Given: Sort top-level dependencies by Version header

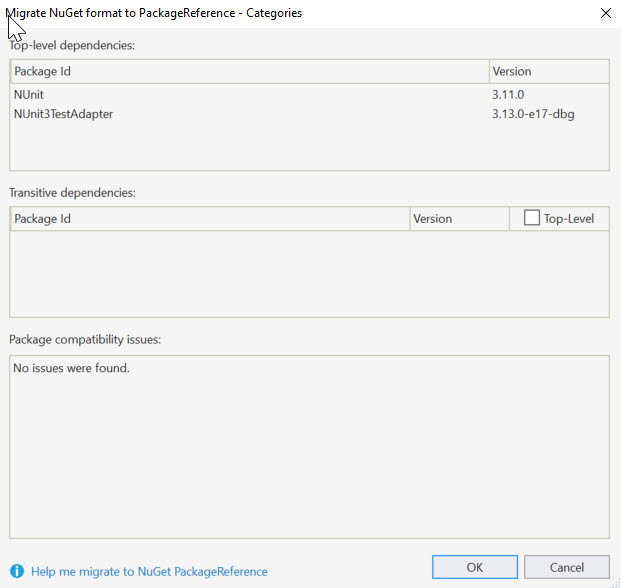Looking at the screenshot, I should 548,72.
